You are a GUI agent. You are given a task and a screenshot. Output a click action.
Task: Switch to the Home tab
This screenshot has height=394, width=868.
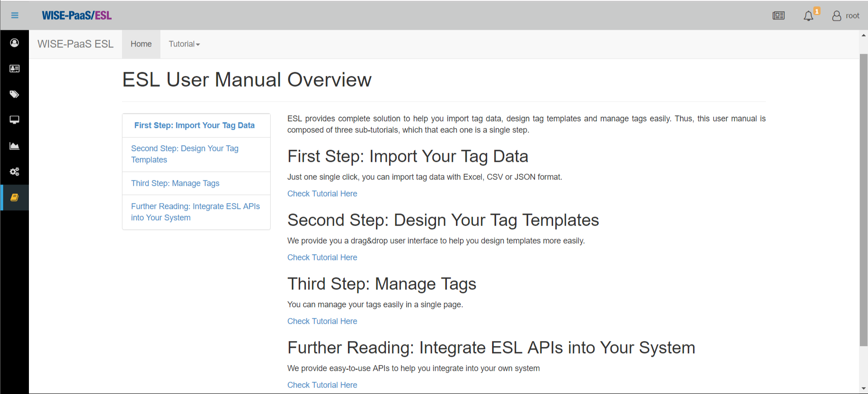tap(141, 44)
